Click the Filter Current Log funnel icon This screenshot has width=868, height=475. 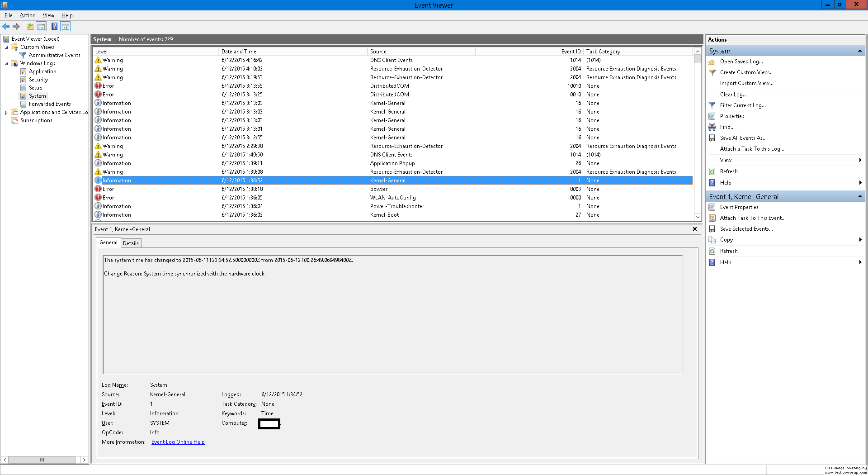712,105
